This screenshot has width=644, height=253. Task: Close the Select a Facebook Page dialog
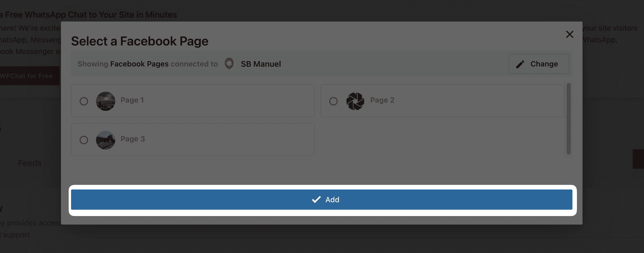coord(569,34)
